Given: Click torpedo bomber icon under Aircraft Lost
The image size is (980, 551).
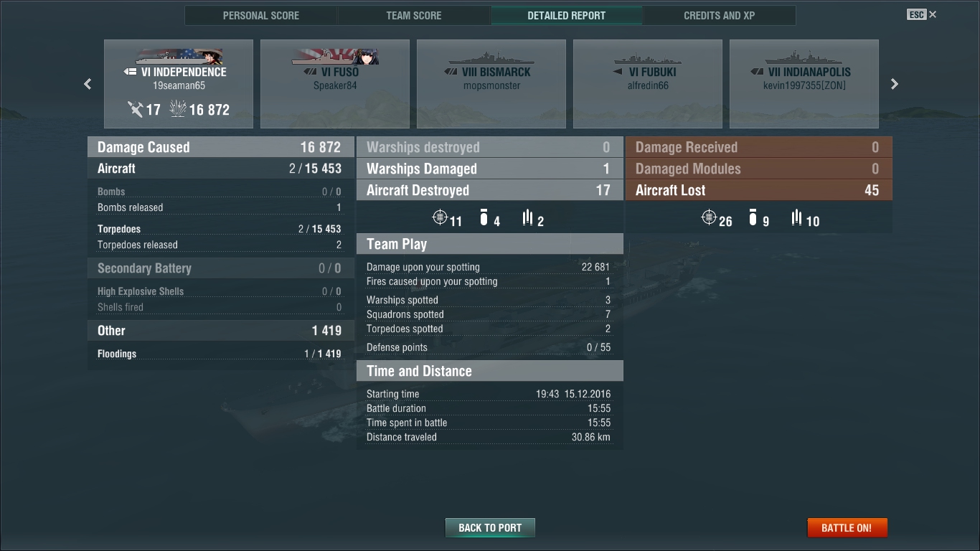Looking at the screenshot, I should point(796,217).
